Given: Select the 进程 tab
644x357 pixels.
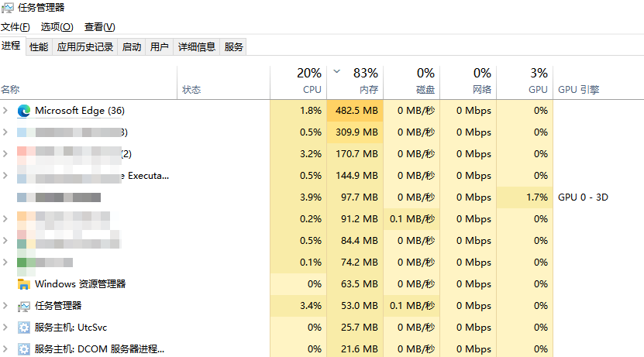Looking at the screenshot, I should tap(11, 46).
